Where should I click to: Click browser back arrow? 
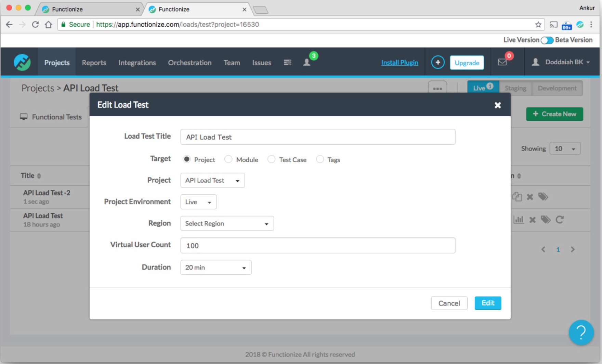tap(9, 25)
